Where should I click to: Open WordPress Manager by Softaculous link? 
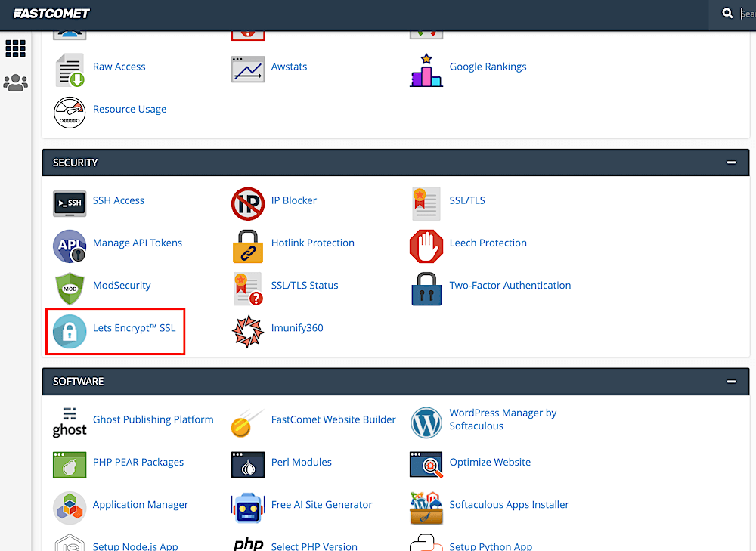point(503,419)
